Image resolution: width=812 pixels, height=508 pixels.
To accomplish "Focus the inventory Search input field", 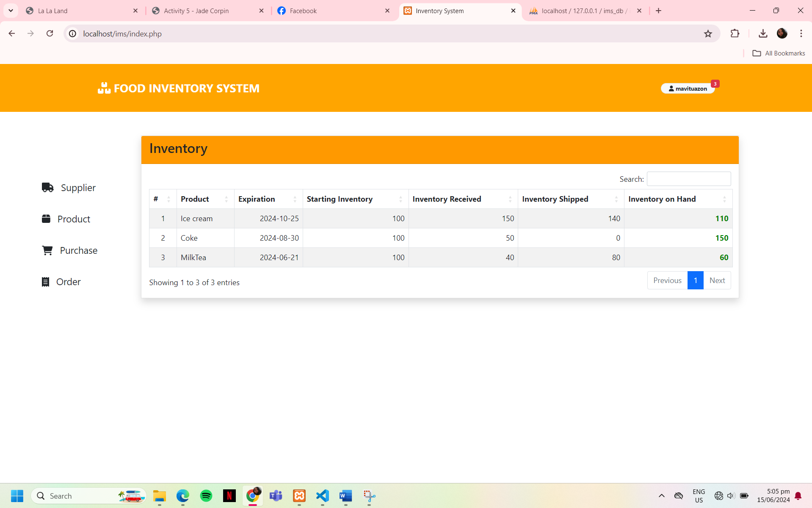I will tap(688, 179).
